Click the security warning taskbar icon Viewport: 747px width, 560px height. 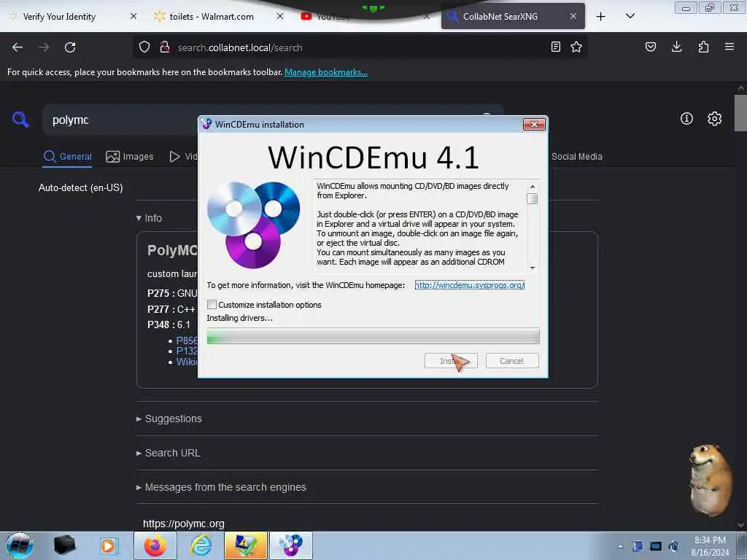[245, 545]
